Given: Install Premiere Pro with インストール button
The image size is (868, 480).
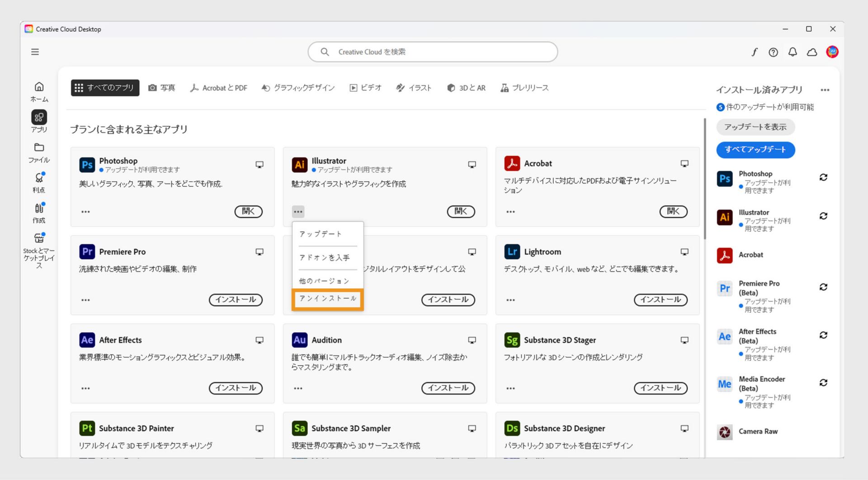Looking at the screenshot, I should point(236,299).
